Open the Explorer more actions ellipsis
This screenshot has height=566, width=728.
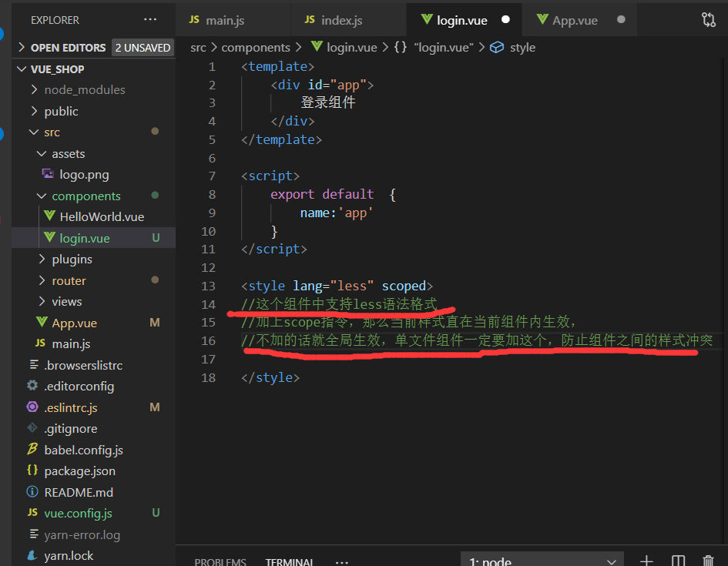click(150, 19)
